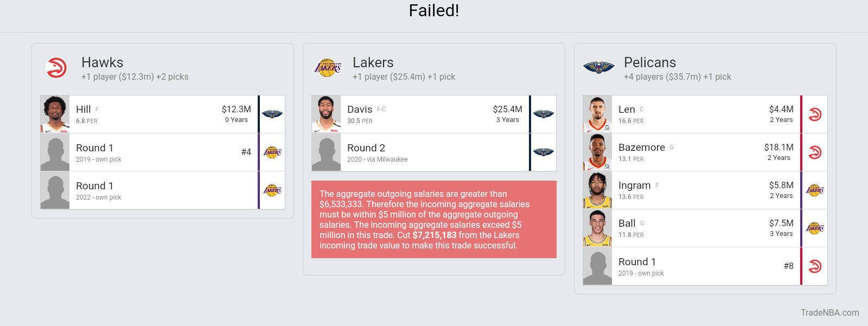
Task: Click the Failed! heading
Action: [x=433, y=11]
